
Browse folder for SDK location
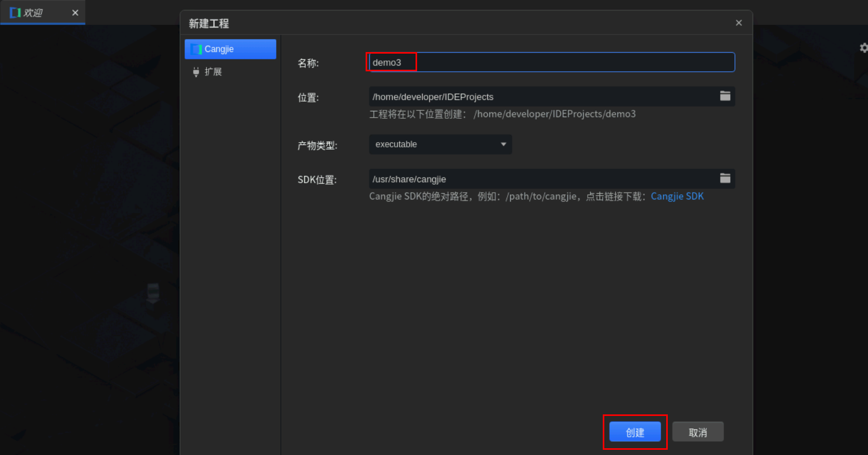(725, 179)
